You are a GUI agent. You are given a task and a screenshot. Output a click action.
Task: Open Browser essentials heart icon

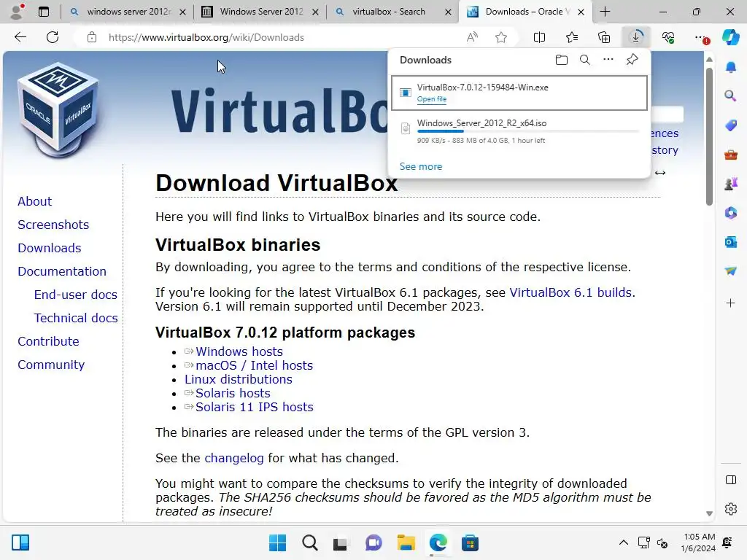click(668, 37)
